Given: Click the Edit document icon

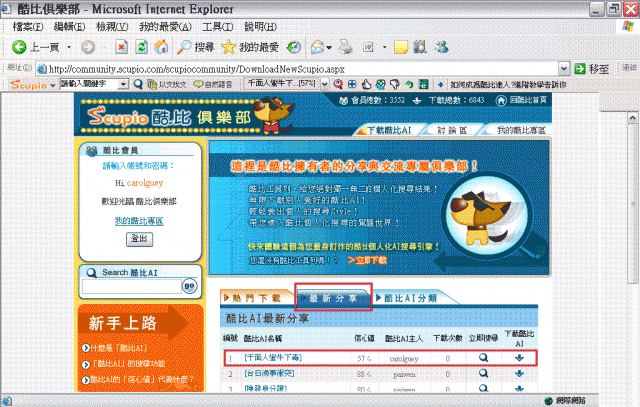Looking at the screenshot, I should 368,47.
